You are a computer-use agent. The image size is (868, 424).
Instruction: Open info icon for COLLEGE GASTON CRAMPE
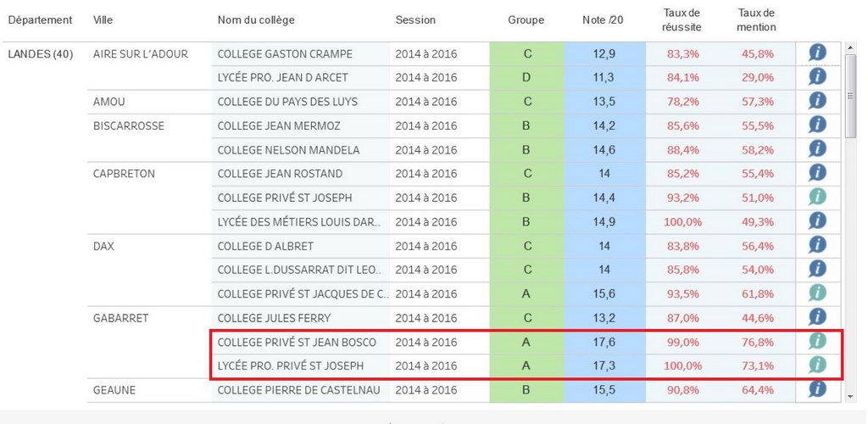[817, 53]
